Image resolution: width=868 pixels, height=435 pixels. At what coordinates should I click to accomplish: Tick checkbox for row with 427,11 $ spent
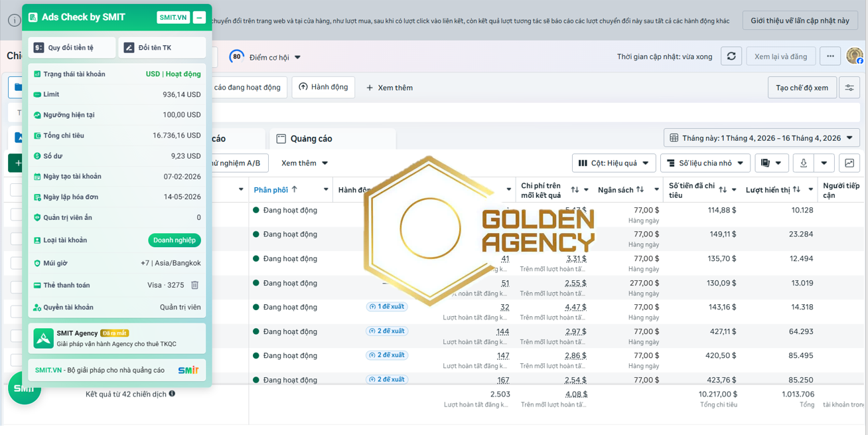[17, 336]
